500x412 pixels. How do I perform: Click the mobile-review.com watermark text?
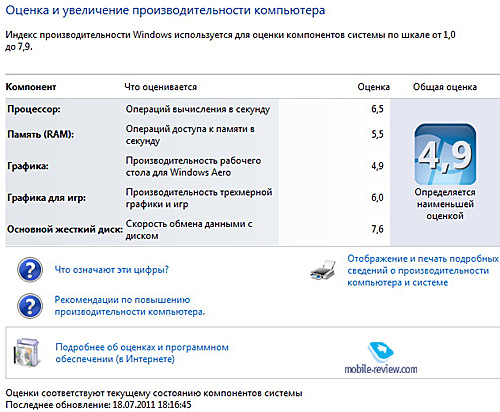tap(381, 369)
